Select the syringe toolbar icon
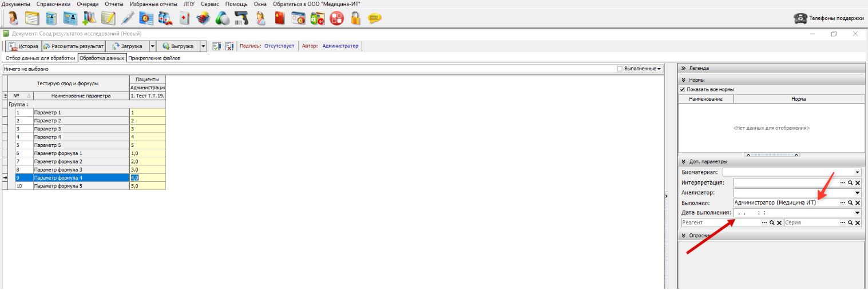 pyautogui.click(x=128, y=18)
